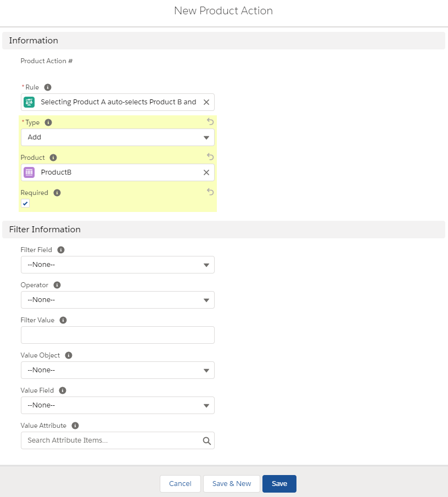Click the Information section header
448x497 pixels.
pos(223,41)
